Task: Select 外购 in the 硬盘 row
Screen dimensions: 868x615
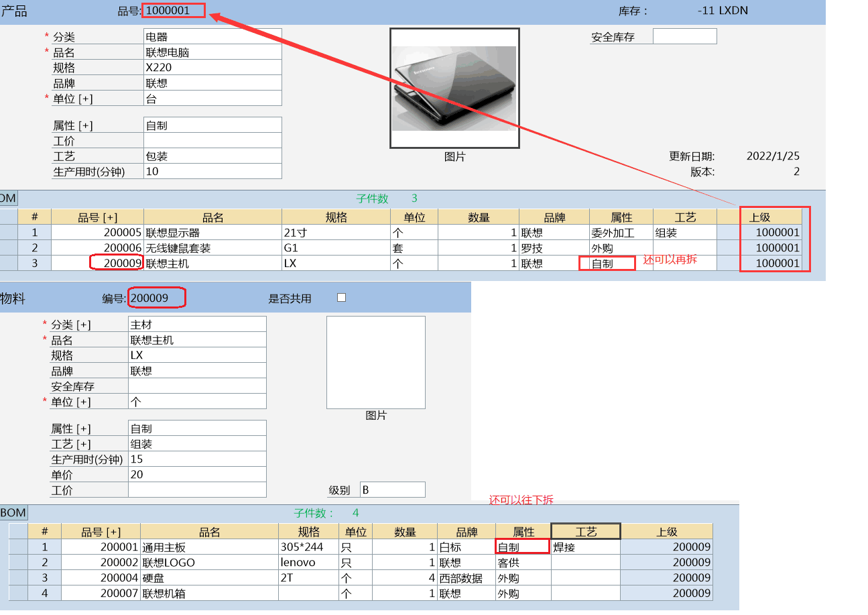Action: pyautogui.click(x=523, y=578)
